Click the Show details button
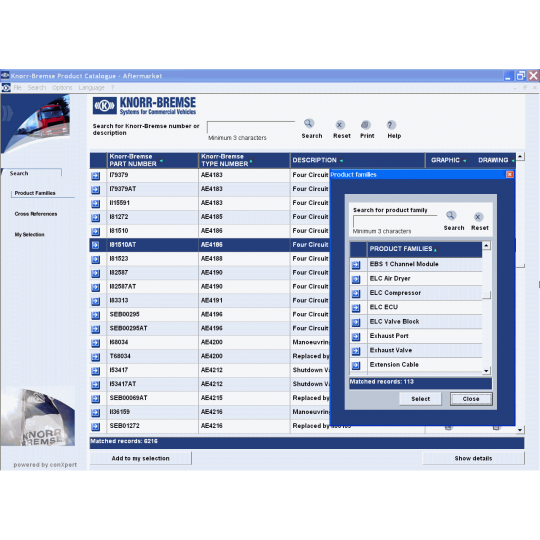 (473, 458)
